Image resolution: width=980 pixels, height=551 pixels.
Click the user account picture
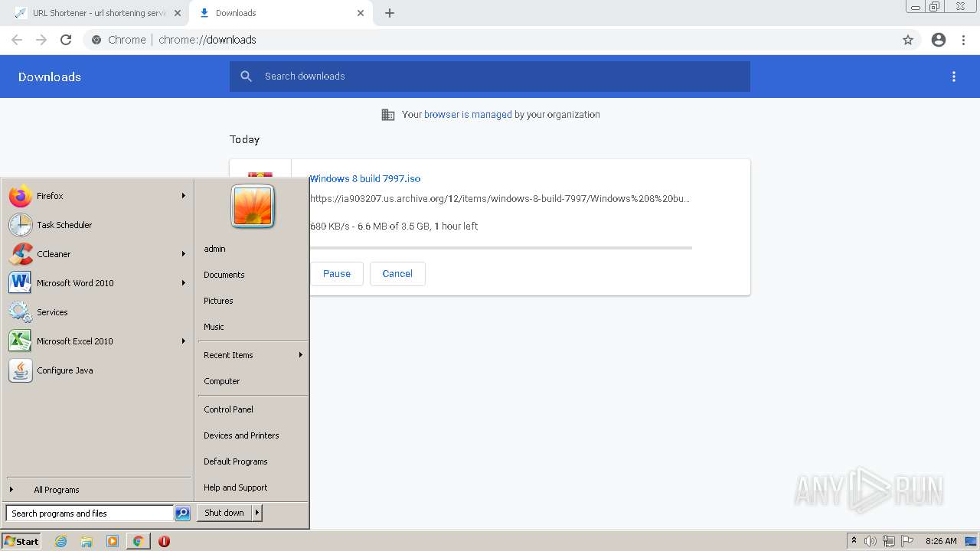(x=253, y=206)
